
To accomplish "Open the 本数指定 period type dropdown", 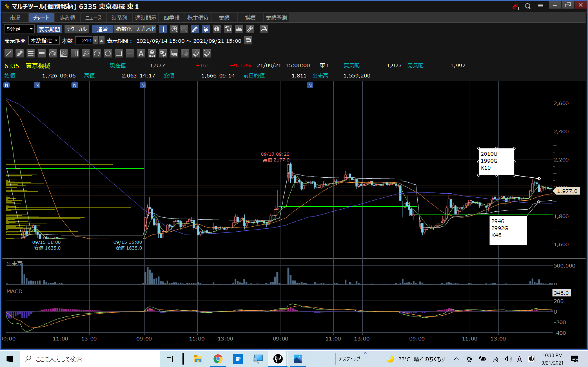I will [44, 41].
